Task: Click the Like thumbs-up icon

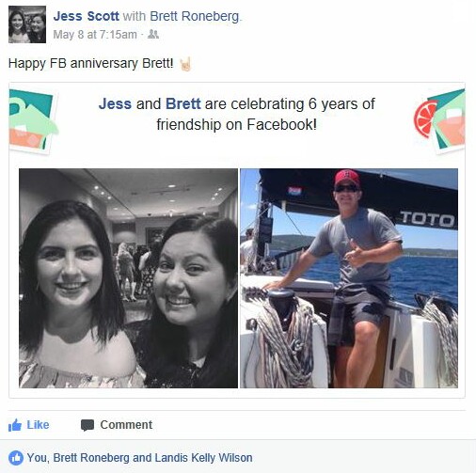Action: (15, 425)
